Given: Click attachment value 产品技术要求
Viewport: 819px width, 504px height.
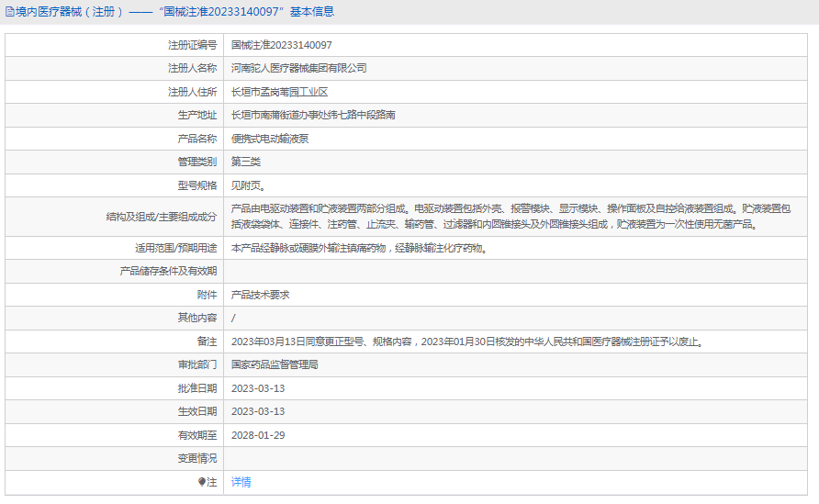Looking at the screenshot, I should 260,295.
